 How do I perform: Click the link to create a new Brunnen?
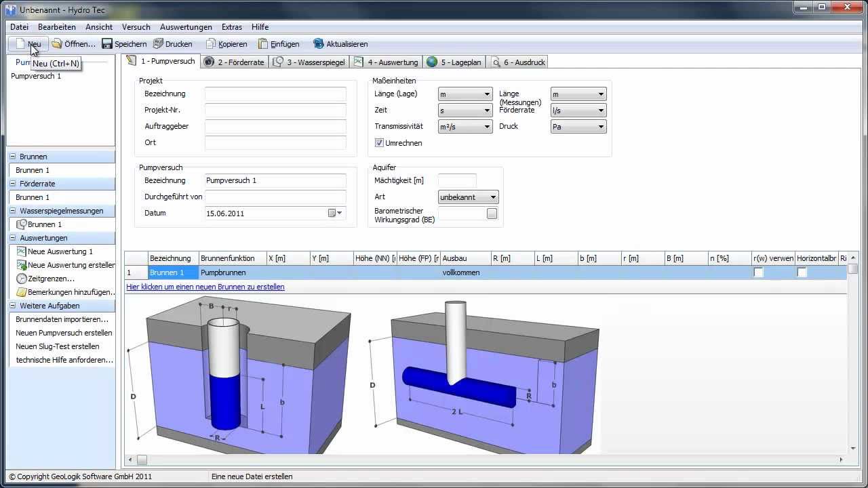coord(205,287)
